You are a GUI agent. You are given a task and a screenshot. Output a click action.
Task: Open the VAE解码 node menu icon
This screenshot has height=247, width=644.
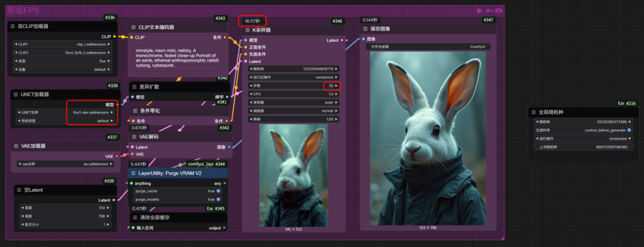pos(133,137)
